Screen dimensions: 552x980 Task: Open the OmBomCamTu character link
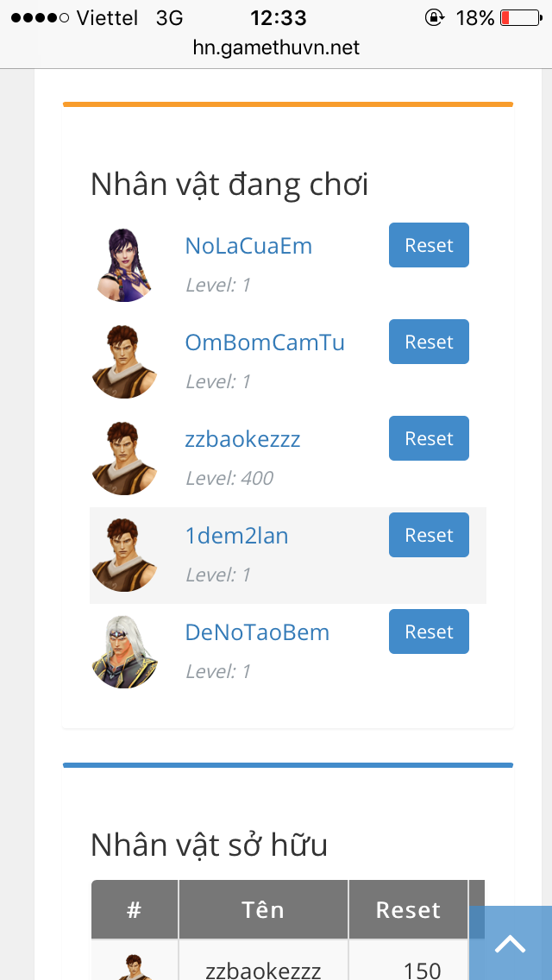[265, 342]
